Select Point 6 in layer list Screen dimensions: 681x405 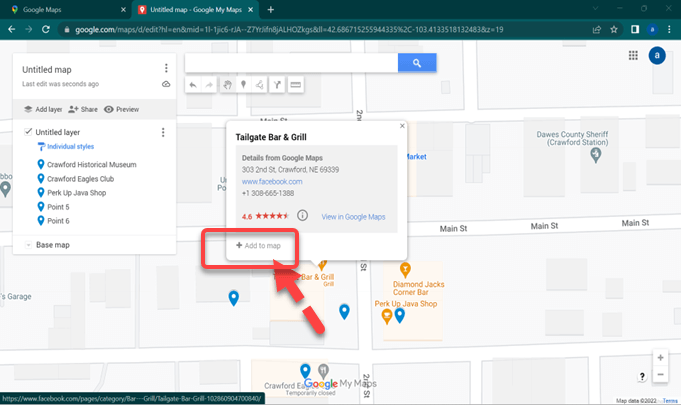58,221
